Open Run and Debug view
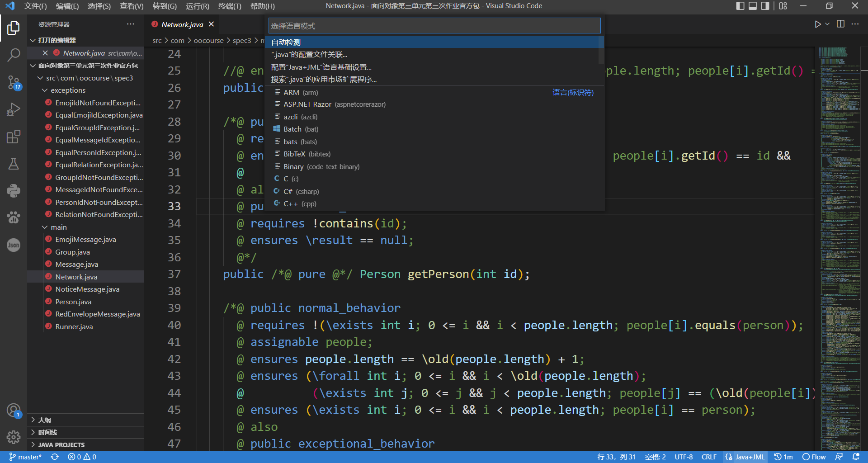 [x=14, y=109]
